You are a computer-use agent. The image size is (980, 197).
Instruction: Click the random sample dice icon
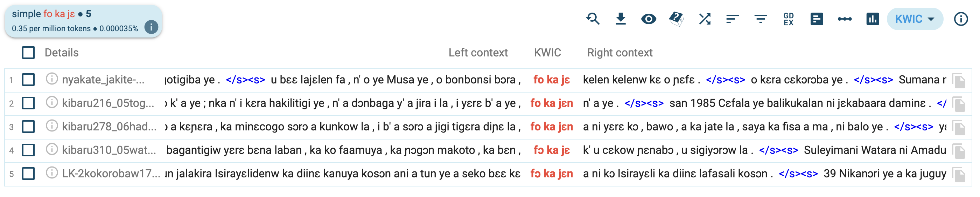coord(677,19)
